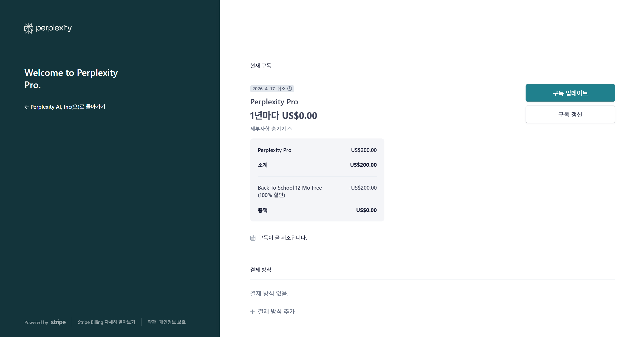
Task: Click the clock icon in cancellation badge
Action: coord(290,89)
